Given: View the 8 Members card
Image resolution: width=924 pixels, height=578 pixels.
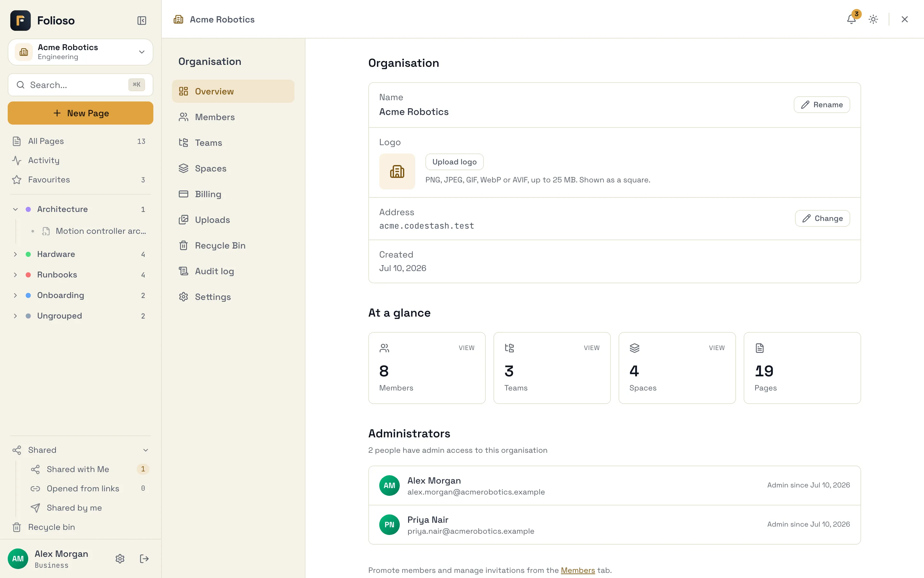Looking at the screenshot, I should [x=427, y=368].
